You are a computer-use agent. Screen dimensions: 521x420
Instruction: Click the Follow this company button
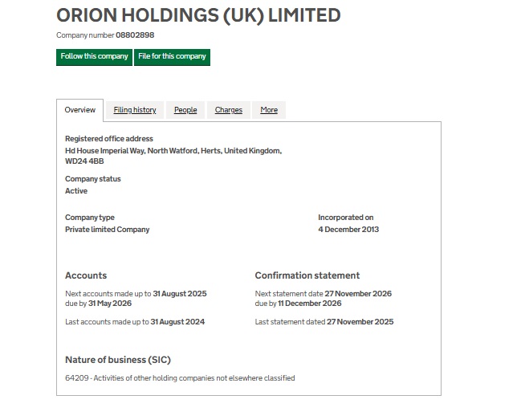click(x=94, y=56)
